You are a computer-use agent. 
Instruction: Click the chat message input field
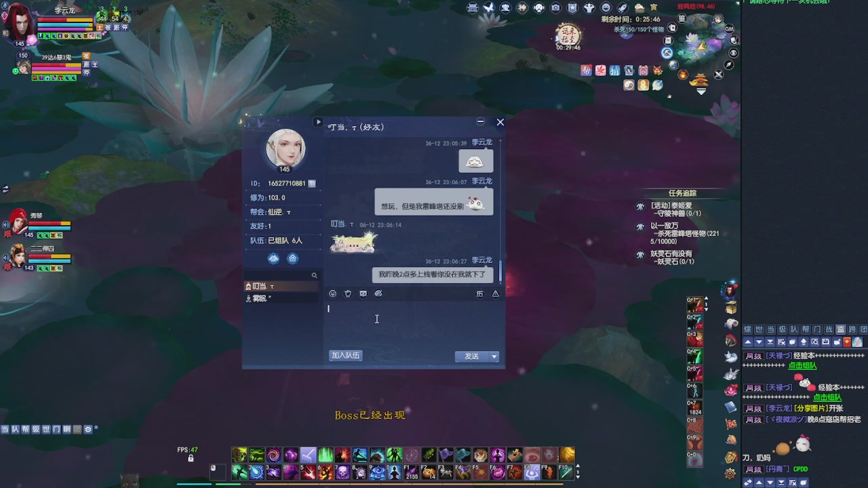pos(414,324)
